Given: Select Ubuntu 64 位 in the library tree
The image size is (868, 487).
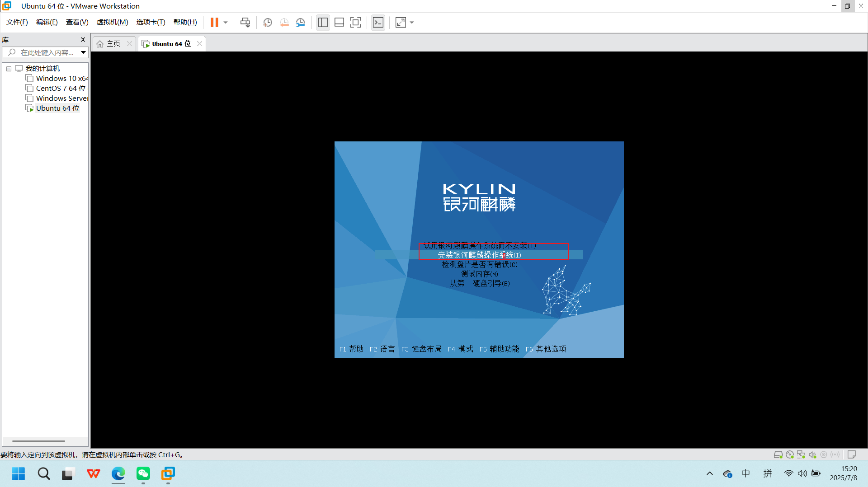Looking at the screenshot, I should coord(57,108).
